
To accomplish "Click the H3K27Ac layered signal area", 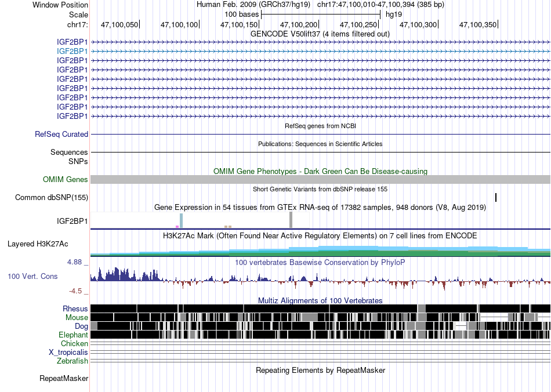I will [321, 251].
